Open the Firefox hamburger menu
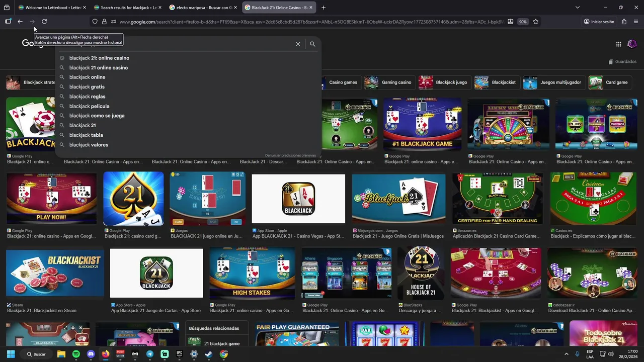 [635, 22]
